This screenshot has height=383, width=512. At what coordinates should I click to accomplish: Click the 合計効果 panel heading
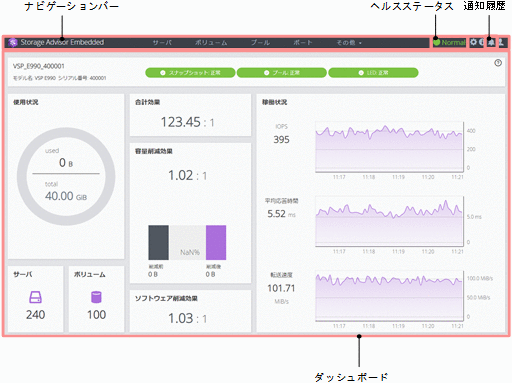point(147,102)
